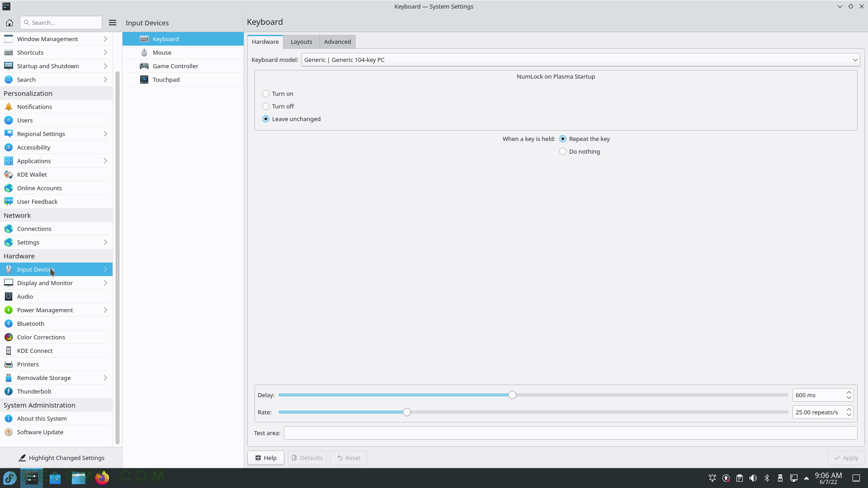Click the Apply button
Viewport: 868px width, 488px height.
[x=846, y=458]
